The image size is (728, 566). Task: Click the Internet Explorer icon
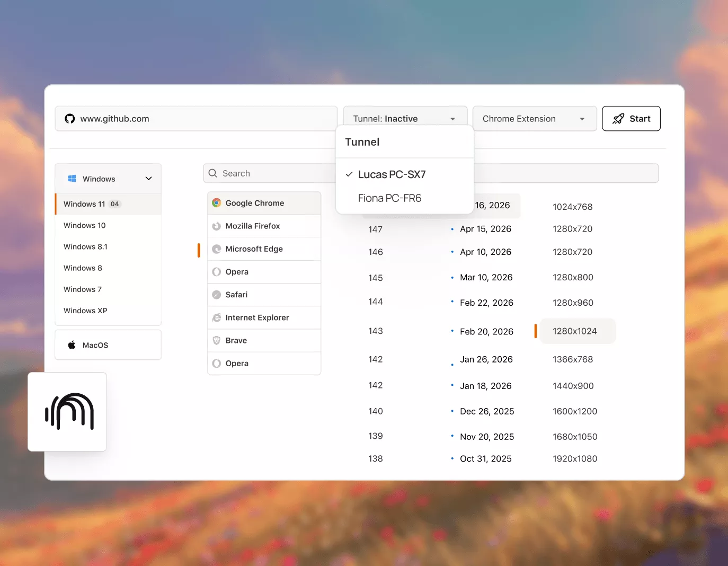(x=217, y=317)
